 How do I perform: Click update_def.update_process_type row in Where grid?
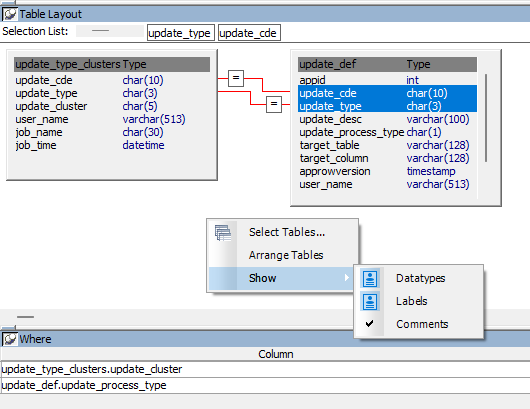click(x=265, y=385)
